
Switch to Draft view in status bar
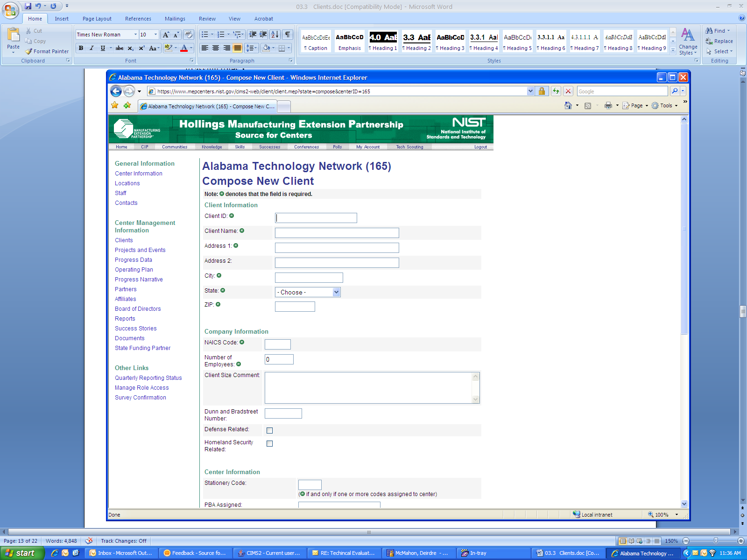[657, 541]
